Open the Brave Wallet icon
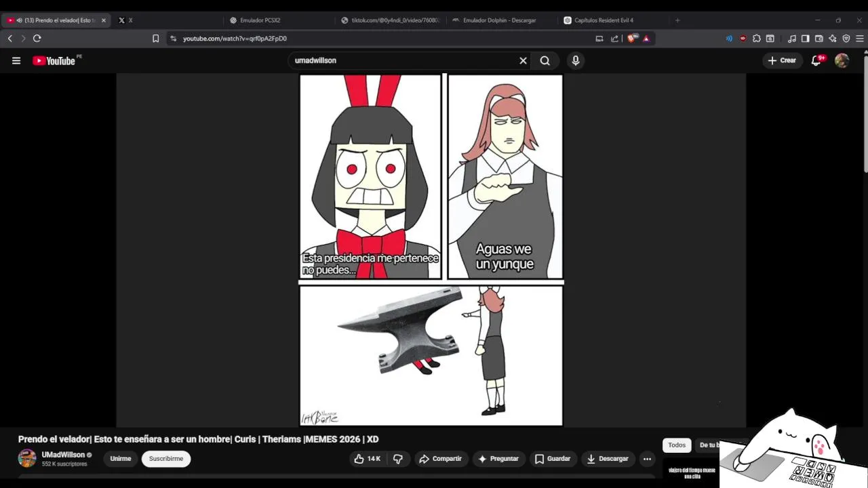 tap(819, 39)
